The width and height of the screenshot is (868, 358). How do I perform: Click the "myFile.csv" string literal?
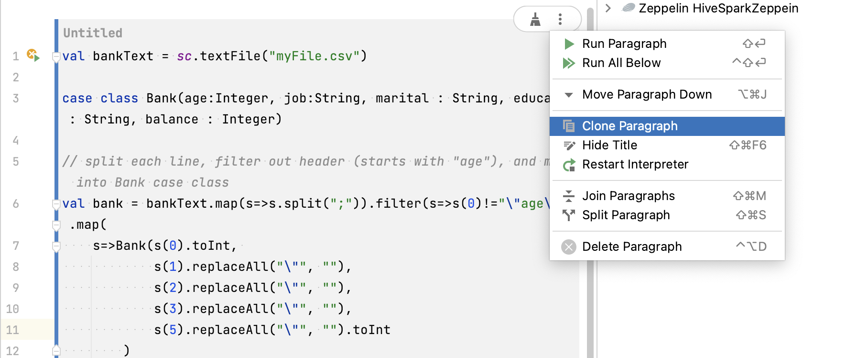point(314,56)
